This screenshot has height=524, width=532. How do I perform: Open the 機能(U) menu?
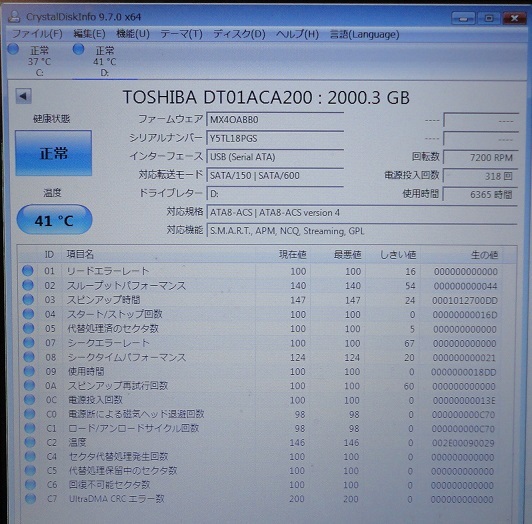(133, 34)
